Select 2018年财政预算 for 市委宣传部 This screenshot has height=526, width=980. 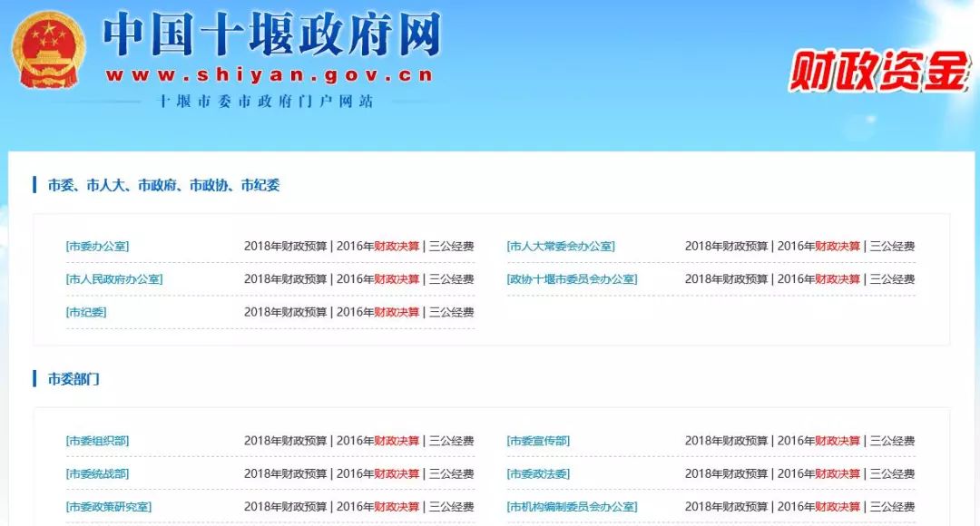[x=726, y=441]
